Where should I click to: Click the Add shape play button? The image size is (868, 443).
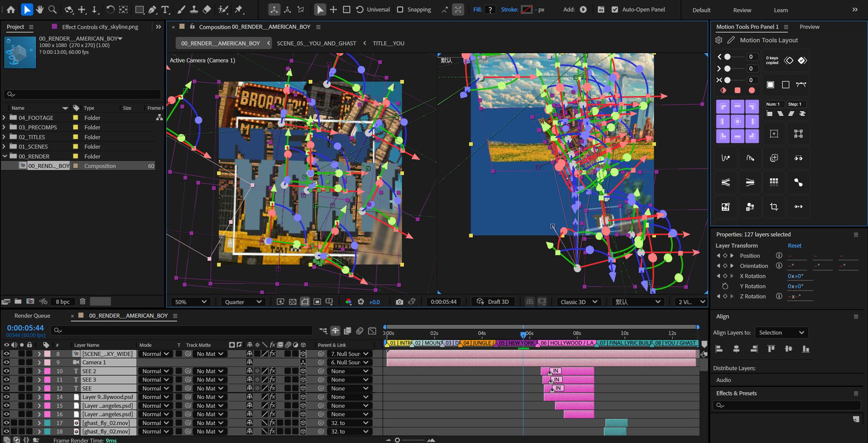(583, 10)
